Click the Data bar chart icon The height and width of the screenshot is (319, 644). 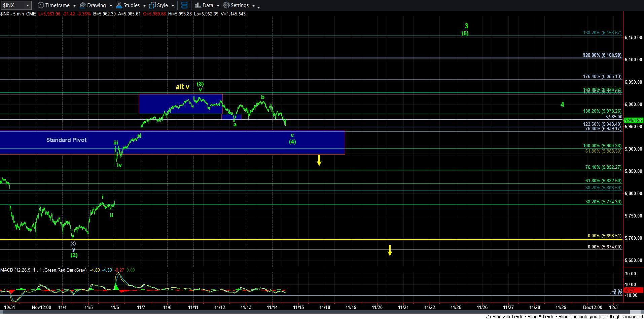[198, 5]
